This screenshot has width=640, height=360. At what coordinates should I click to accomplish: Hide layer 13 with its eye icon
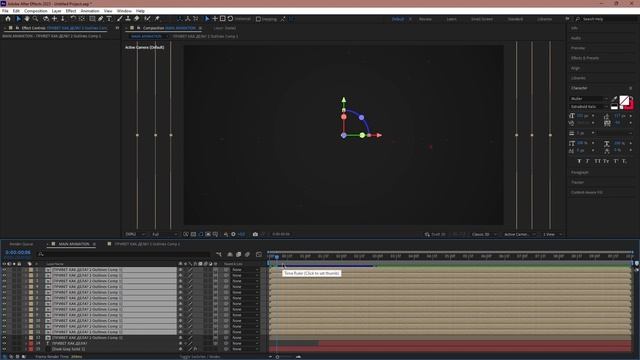4,338
